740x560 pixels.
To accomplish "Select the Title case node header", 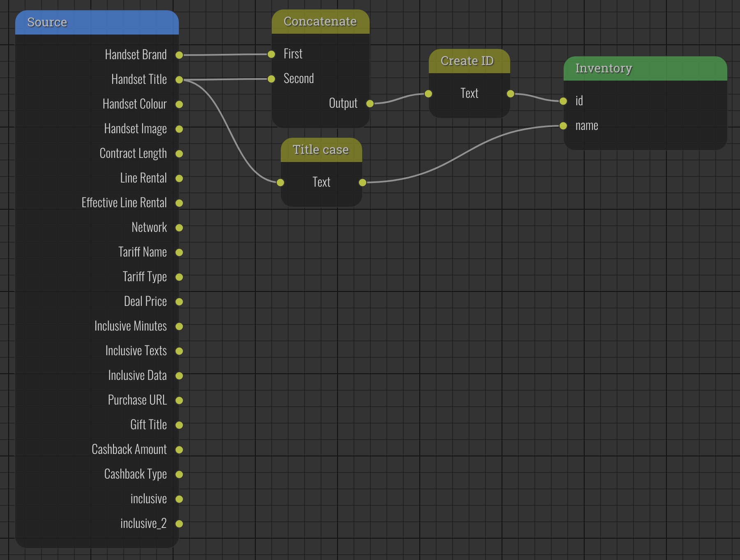I will click(x=321, y=150).
